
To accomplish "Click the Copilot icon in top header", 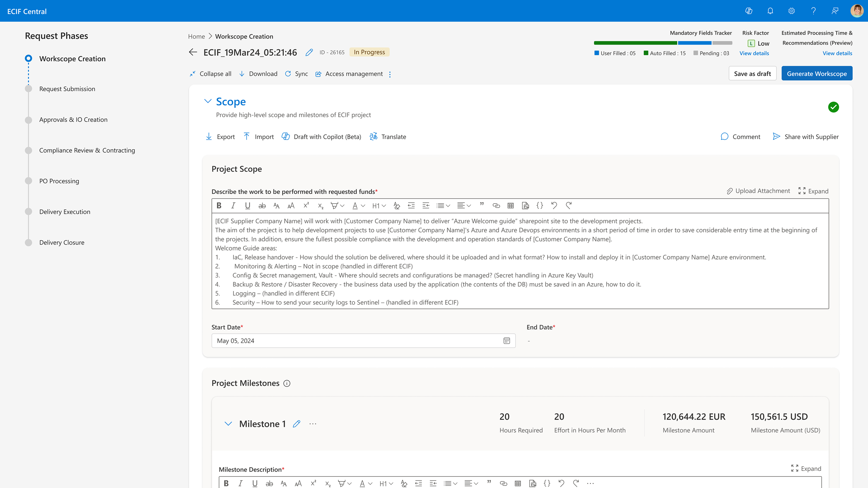I will click(x=749, y=11).
